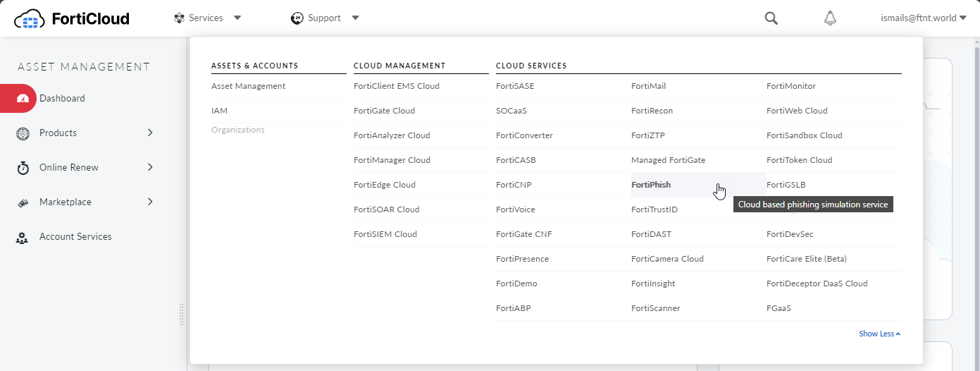Open the Support dropdown arrow
The image size is (980, 371).
click(355, 18)
